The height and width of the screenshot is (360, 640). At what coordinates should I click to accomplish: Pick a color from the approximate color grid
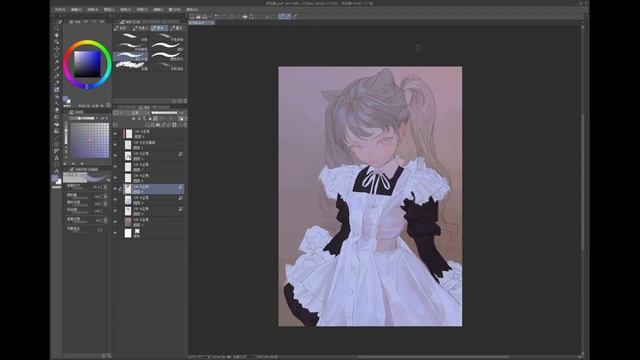[x=90, y=140]
